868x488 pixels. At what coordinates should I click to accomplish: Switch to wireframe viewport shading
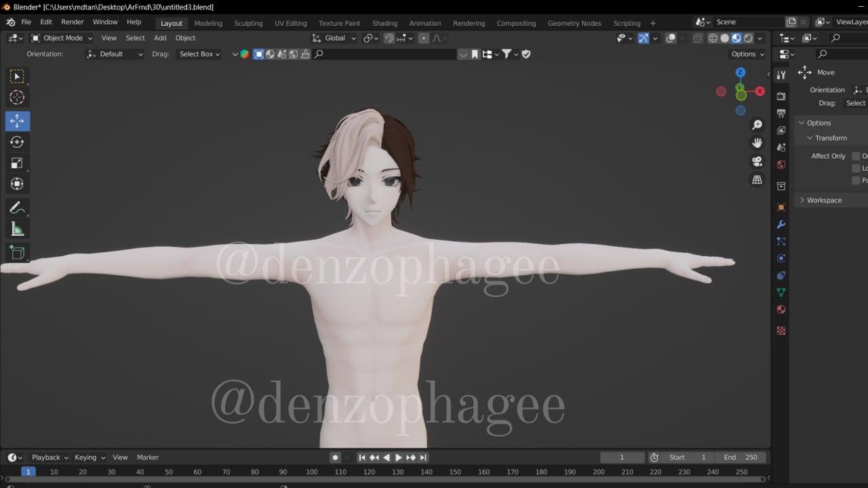point(713,39)
